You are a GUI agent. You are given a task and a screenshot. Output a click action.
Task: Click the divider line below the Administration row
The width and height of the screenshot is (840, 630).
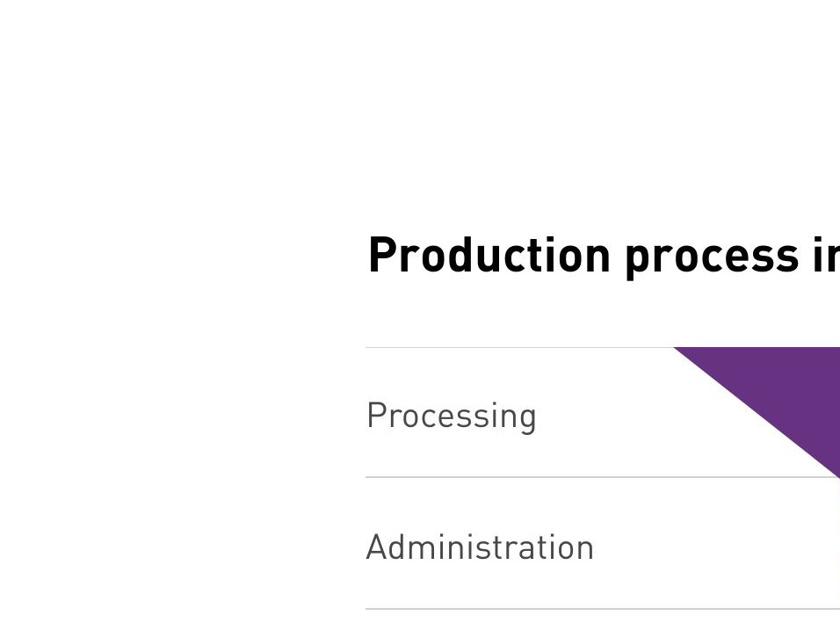(603, 609)
